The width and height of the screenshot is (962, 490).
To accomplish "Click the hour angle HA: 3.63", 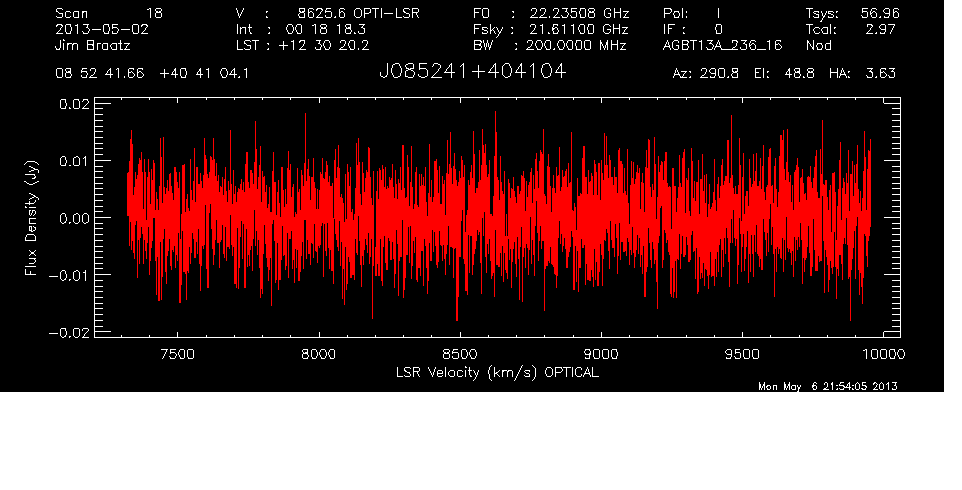I will point(862,74).
